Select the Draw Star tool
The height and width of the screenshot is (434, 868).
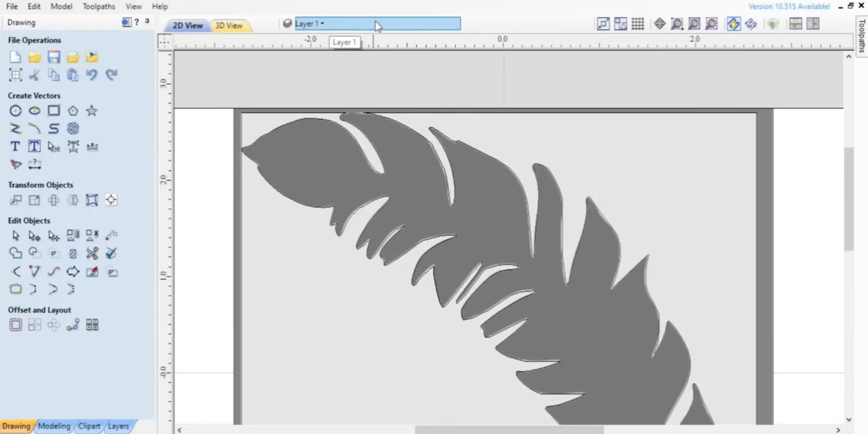(x=92, y=110)
